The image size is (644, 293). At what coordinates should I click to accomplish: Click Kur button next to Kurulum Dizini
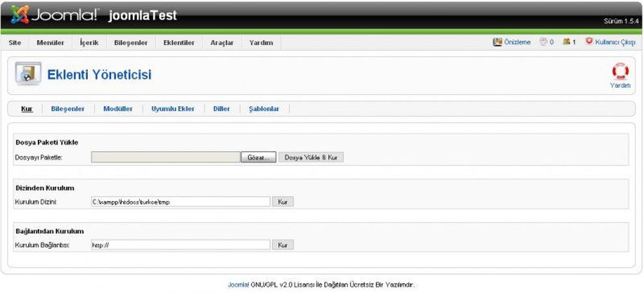[283, 202]
